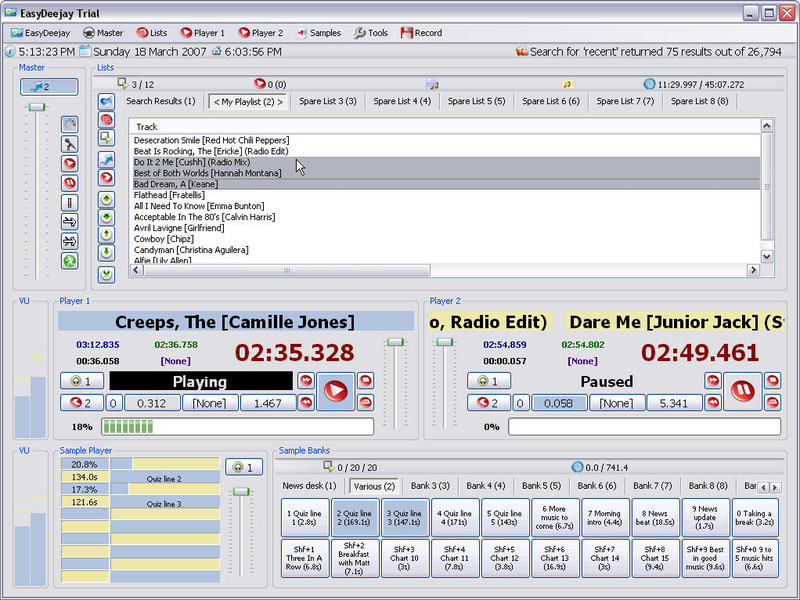Click the arrow icon below the vertical bar icon

tap(70, 221)
